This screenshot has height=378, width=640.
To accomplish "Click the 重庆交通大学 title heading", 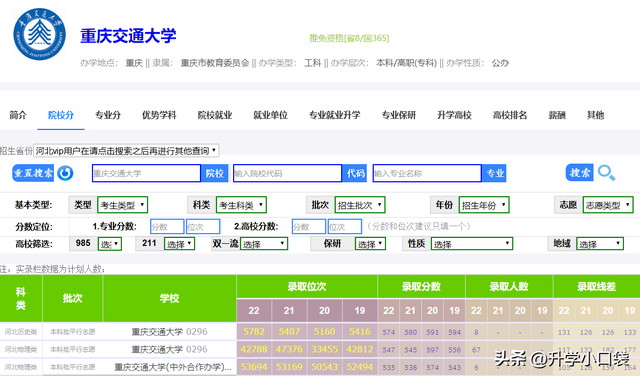I will tap(128, 36).
